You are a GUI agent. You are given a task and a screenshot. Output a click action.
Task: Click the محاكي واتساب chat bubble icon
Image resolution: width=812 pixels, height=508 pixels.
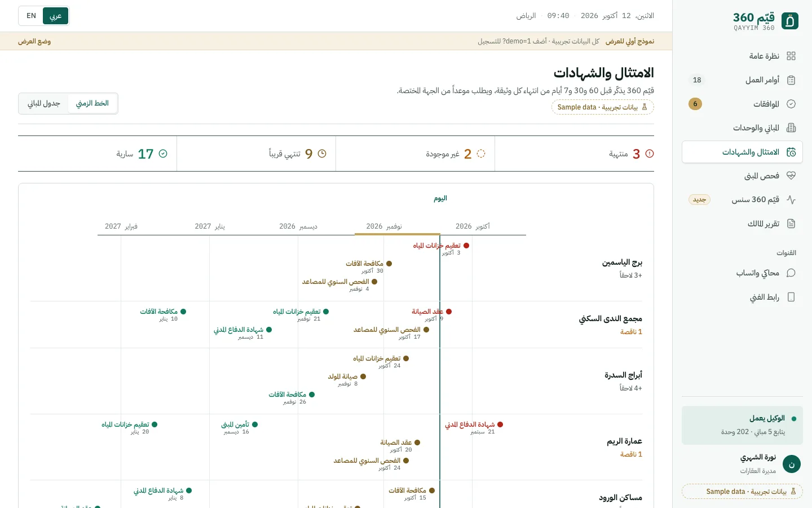coord(791,273)
